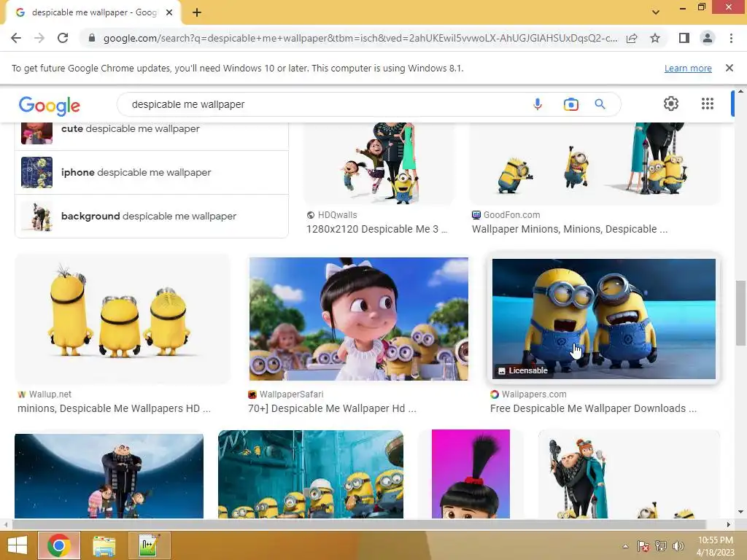Open Chrome side panel
The image size is (747, 560).
tap(684, 38)
